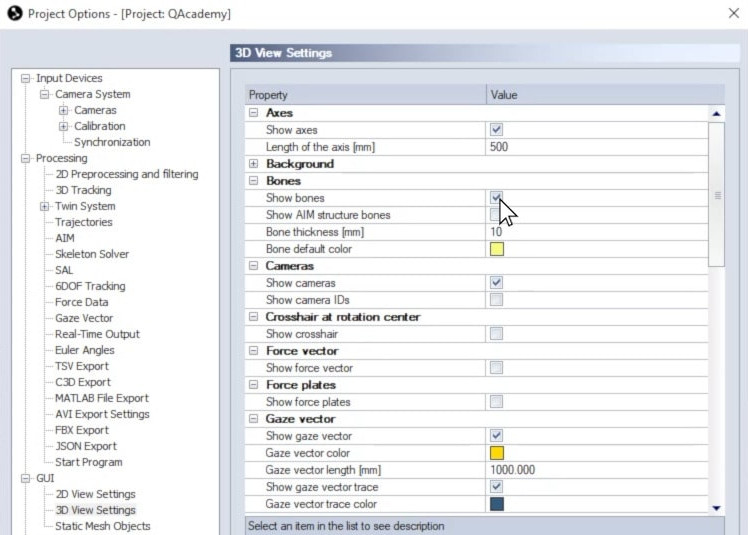The image size is (748, 535).
Task: Uncheck the Show cameras checkbox
Action: pyautogui.click(x=496, y=283)
